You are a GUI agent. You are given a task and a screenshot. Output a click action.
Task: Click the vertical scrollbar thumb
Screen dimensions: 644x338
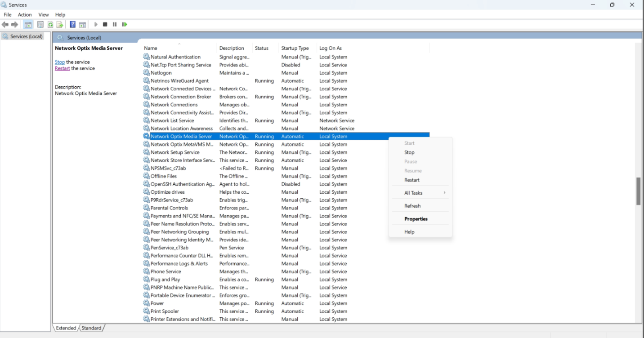coord(638,191)
